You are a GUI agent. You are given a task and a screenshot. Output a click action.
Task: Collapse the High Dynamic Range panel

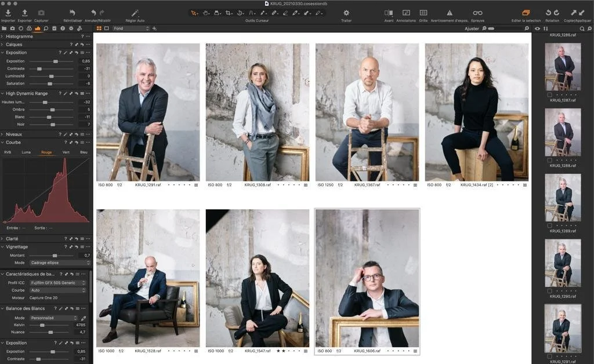point(2,93)
